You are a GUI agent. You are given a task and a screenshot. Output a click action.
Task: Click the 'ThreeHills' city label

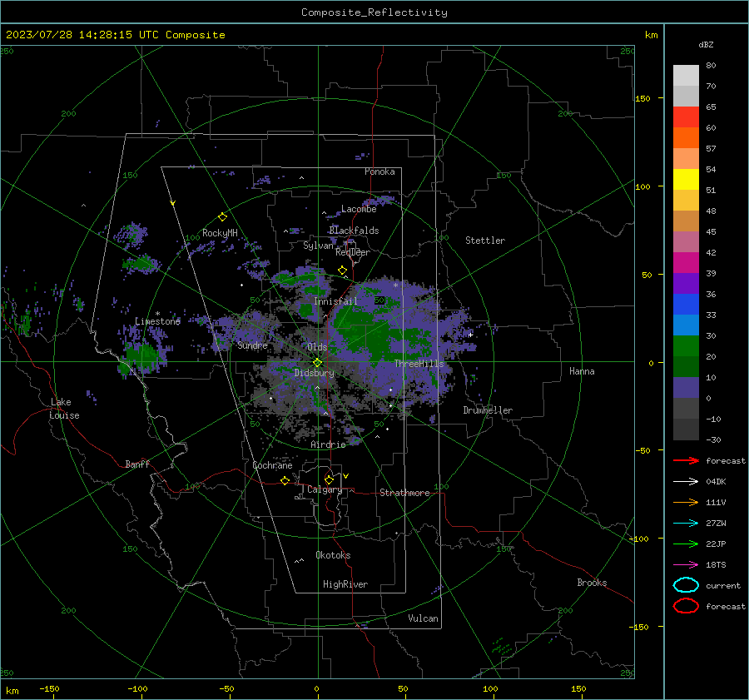419,364
